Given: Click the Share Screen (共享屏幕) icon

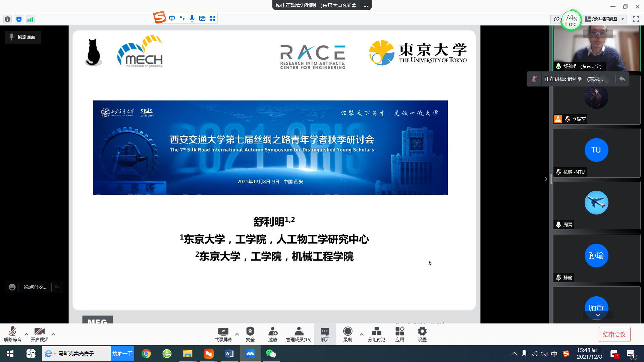Looking at the screenshot, I should [x=223, y=331].
